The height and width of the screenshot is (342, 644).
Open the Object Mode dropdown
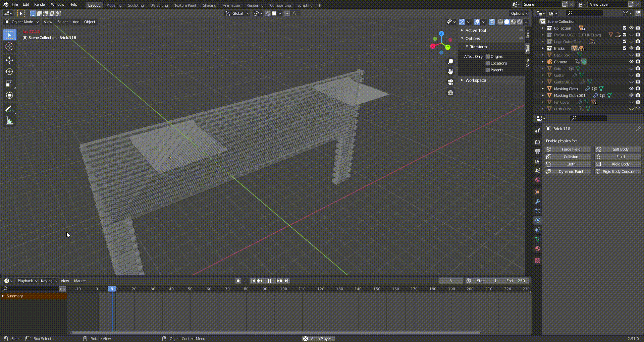pos(21,22)
